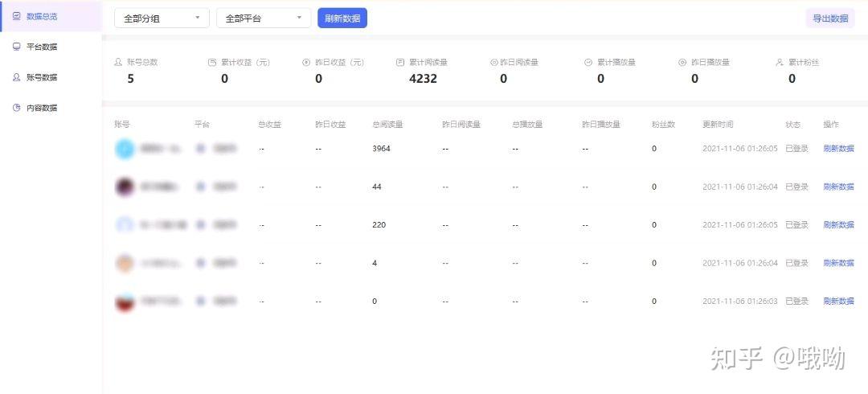Click the 昨日播放量 play icon
Viewport: 868px width, 394px height.
point(682,62)
